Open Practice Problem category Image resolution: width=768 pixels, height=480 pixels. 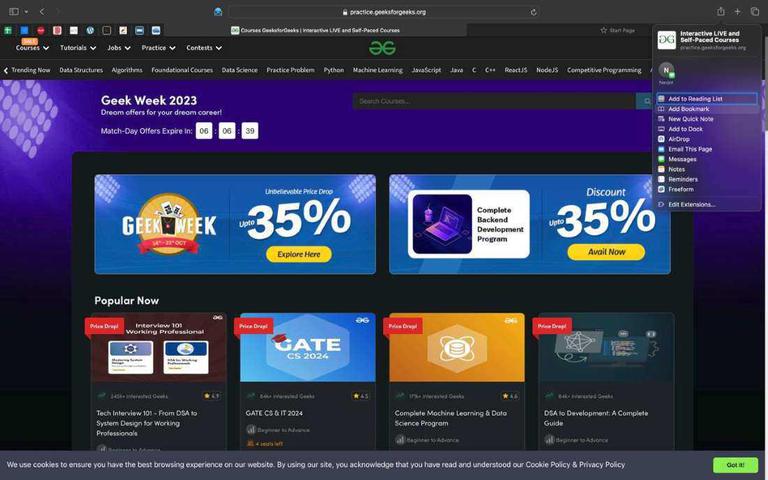pyautogui.click(x=290, y=70)
